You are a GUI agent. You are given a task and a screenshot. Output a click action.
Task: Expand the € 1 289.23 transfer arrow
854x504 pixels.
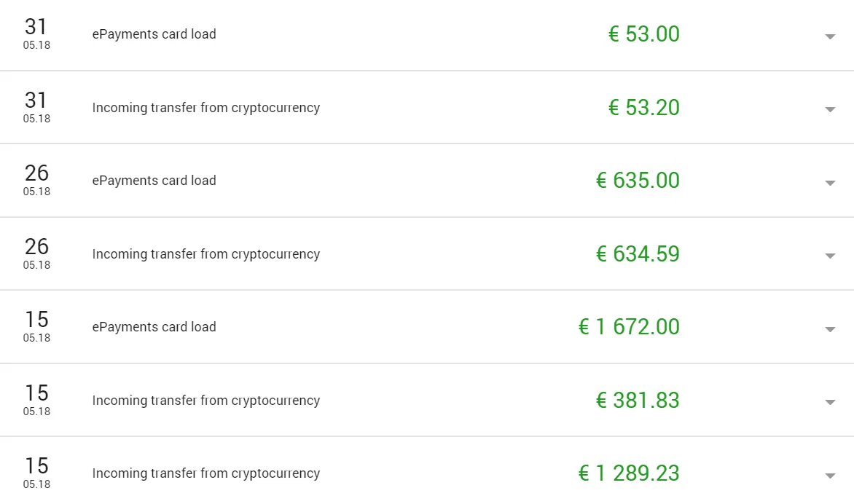tap(830, 476)
